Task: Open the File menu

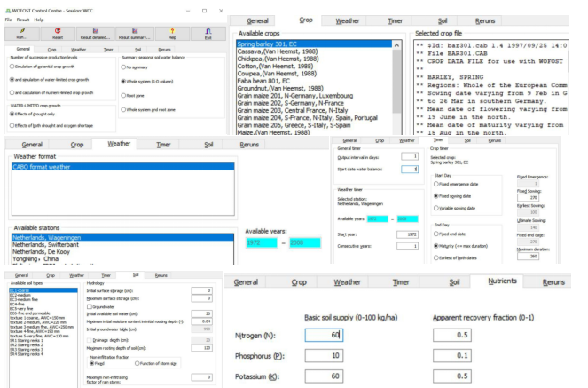Action: coord(8,20)
